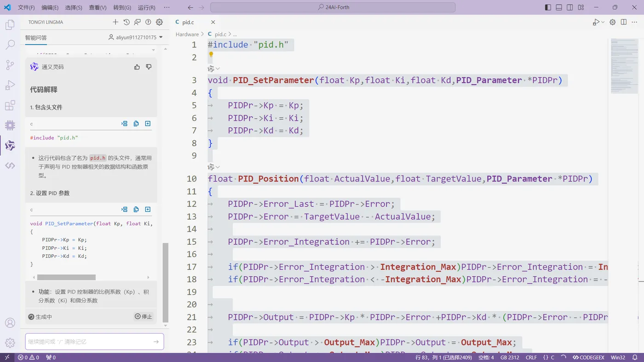The image size is (644, 362).
Task: Open the hidden menu items ellipsis in title bar
Action: (167, 7)
